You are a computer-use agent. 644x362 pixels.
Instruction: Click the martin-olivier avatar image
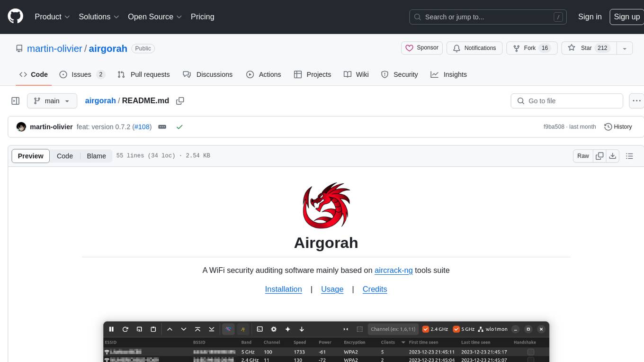[x=21, y=127]
